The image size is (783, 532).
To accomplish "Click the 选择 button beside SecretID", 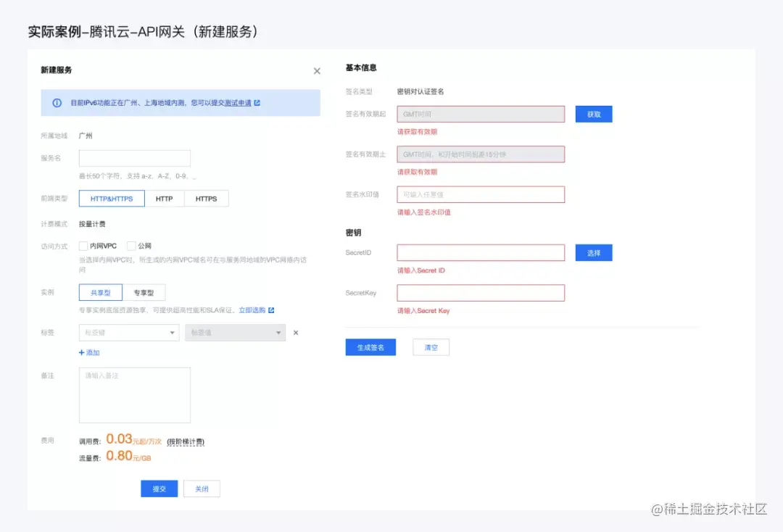I will coord(594,252).
